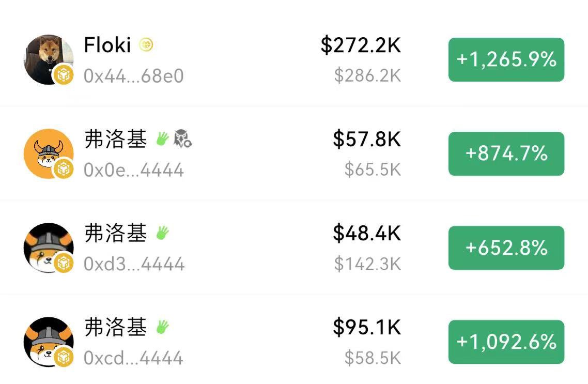Open the Floki token name
The image size is (588, 384).
(107, 45)
